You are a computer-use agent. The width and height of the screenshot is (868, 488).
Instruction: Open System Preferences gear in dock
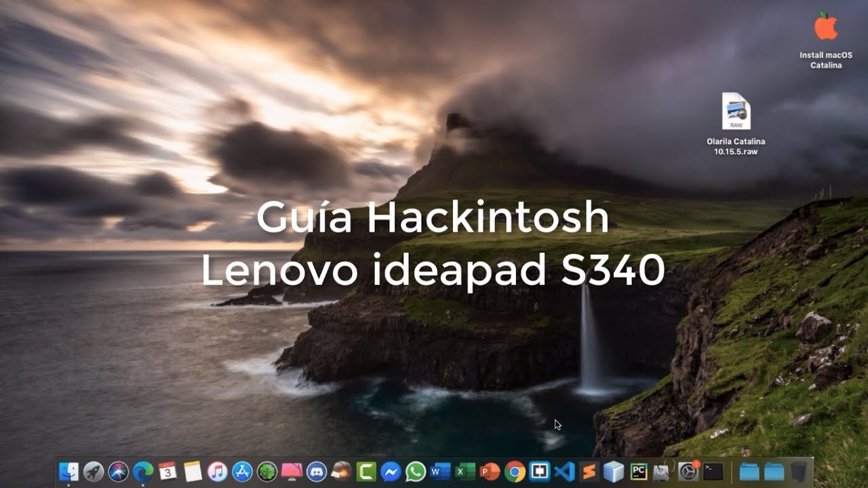(688, 471)
